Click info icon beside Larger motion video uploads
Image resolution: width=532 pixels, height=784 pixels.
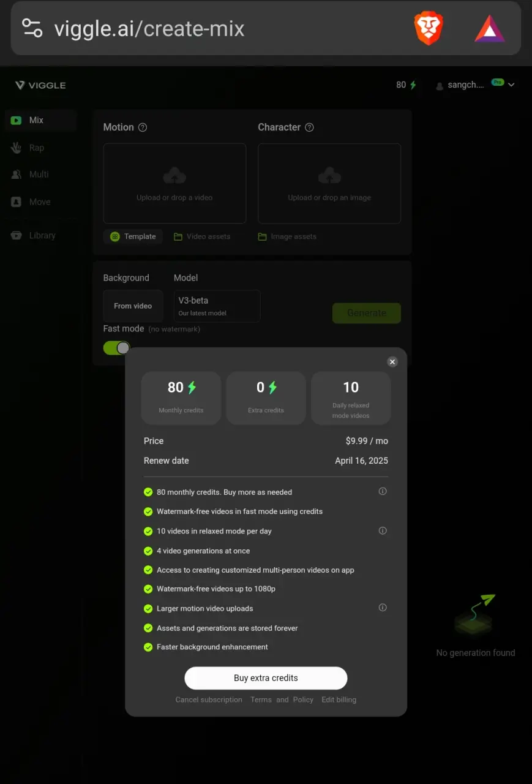click(383, 608)
